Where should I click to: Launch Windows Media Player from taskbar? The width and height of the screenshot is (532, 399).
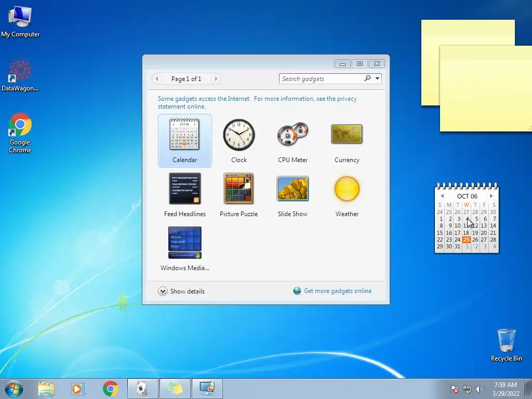pyautogui.click(x=78, y=389)
